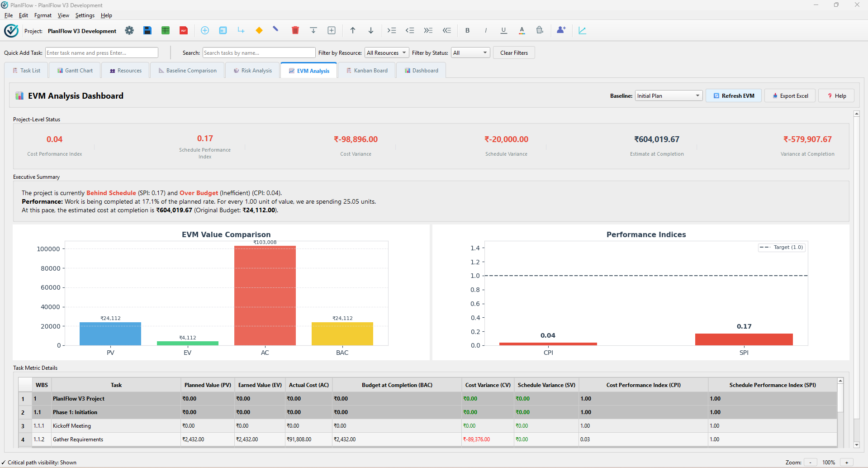Switch to the Risk Analysis tab
The image size is (868, 468).
tap(253, 71)
